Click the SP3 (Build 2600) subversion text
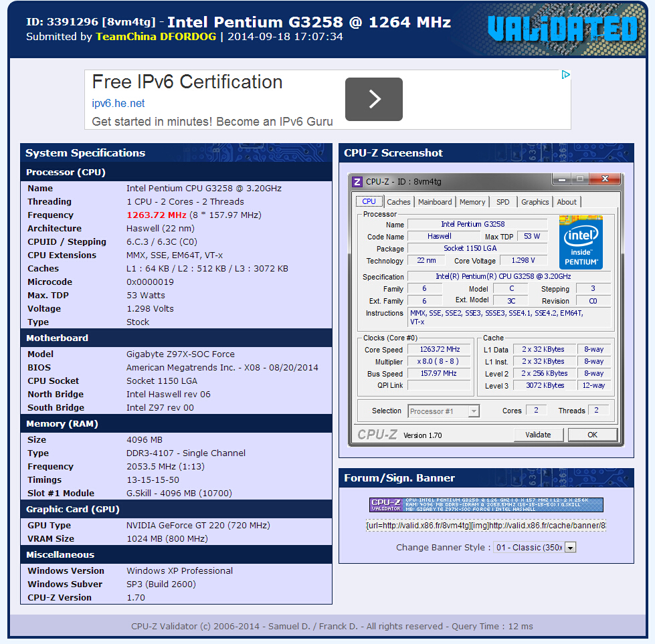 pyautogui.click(x=161, y=584)
